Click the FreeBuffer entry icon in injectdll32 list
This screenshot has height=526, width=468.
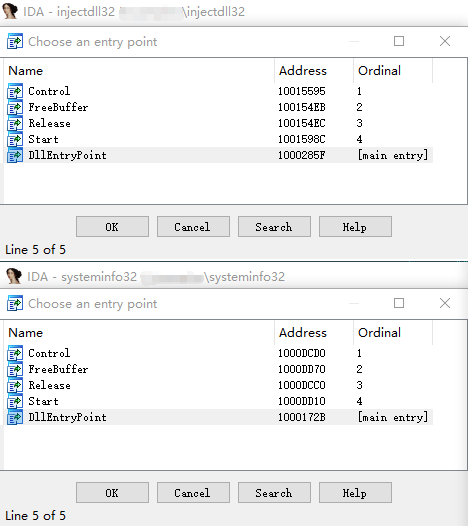15,107
